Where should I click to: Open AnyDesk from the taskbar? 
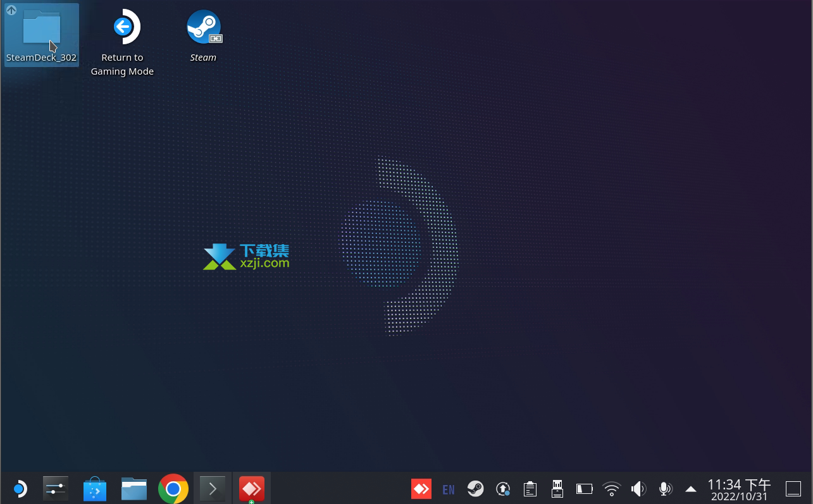coord(251,488)
